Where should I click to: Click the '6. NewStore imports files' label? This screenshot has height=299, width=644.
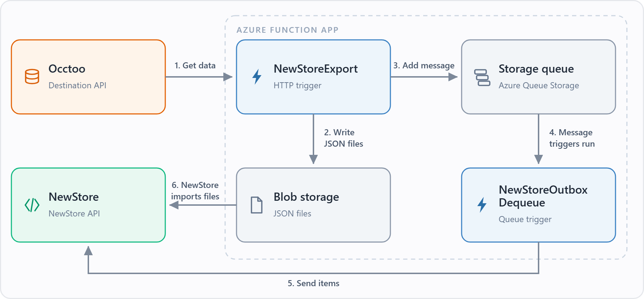(195, 191)
